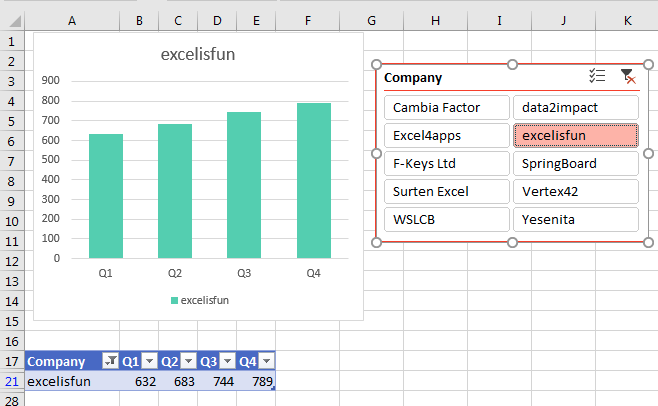Image resolution: width=658 pixels, height=406 pixels.
Task: Open the Company column filter dropdown
Action: (x=110, y=362)
